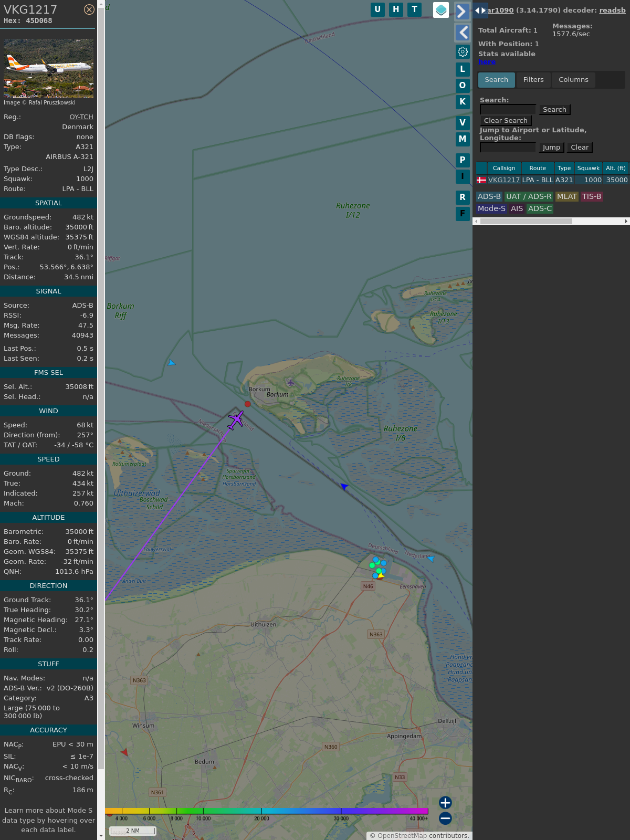630x840 pixels.
Task: Toggle the M map button
Action: 463,139
